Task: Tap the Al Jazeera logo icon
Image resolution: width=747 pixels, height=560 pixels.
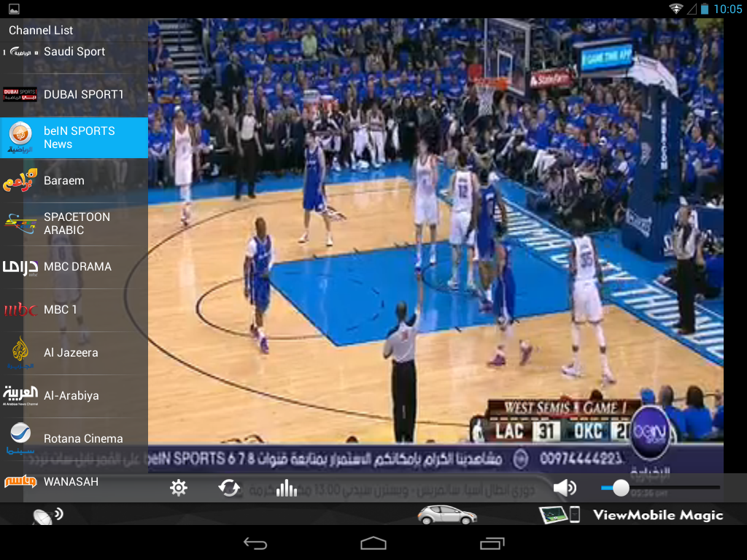Action: click(20, 352)
